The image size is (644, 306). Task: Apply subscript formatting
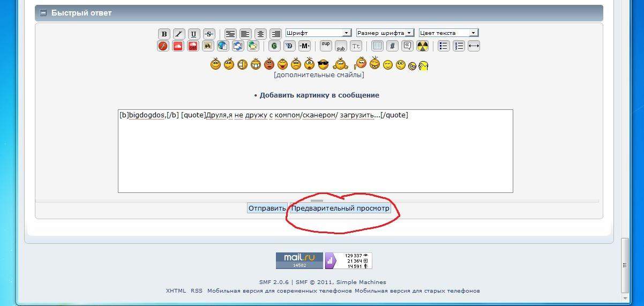[x=341, y=46]
